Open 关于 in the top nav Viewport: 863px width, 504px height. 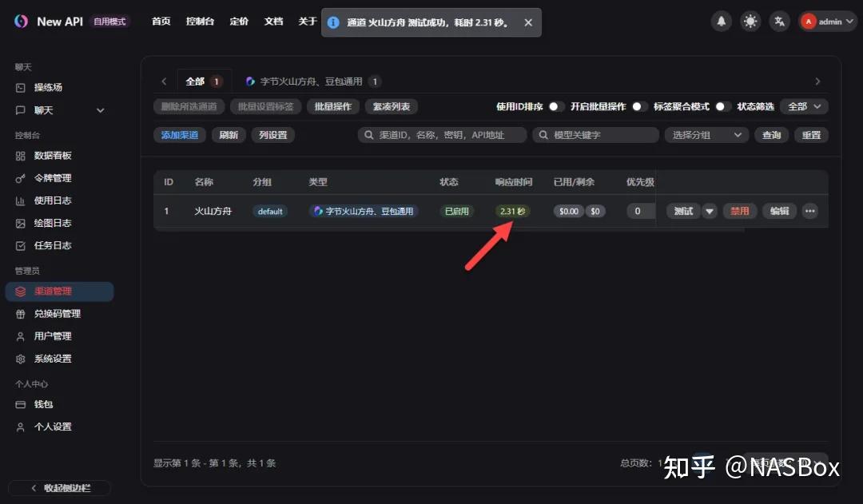click(x=308, y=22)
